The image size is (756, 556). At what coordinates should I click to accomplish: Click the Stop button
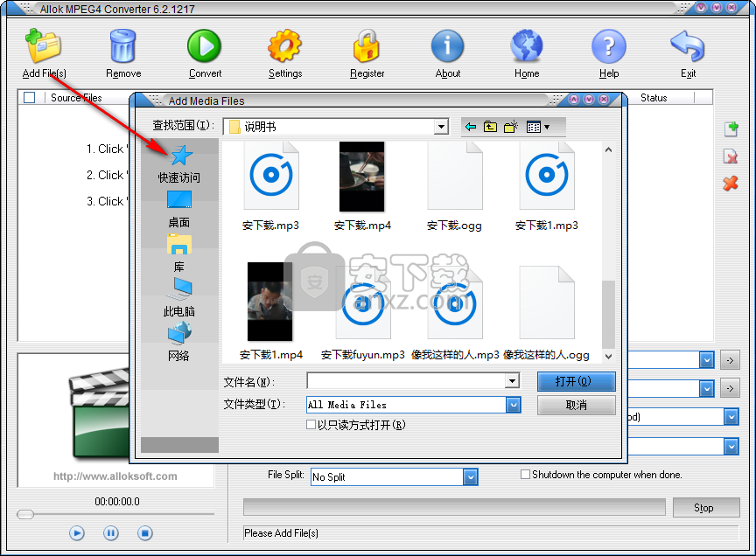(706, 507)
